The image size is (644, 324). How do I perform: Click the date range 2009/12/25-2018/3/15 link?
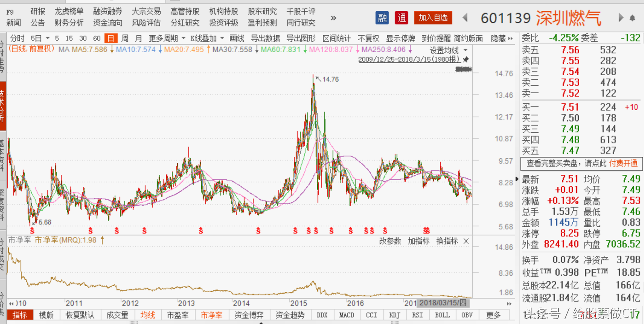click(409, 59)
